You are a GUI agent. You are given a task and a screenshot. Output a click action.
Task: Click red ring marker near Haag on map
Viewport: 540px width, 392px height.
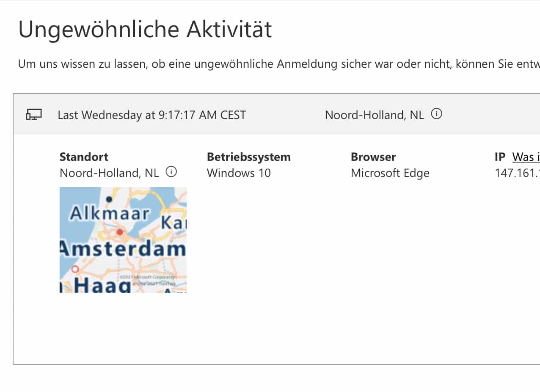(75, 269)
